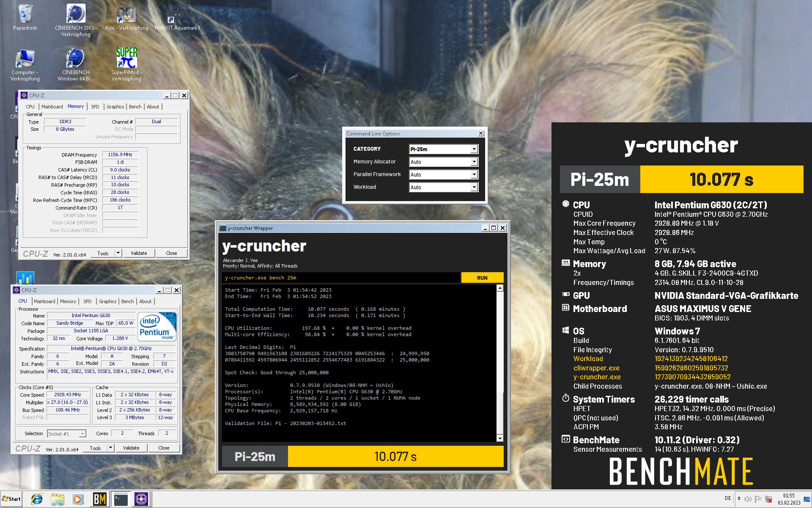Select SPD tab in upper CPU-Z window
This screenshot has height=508, width=812.
[95, 107]
